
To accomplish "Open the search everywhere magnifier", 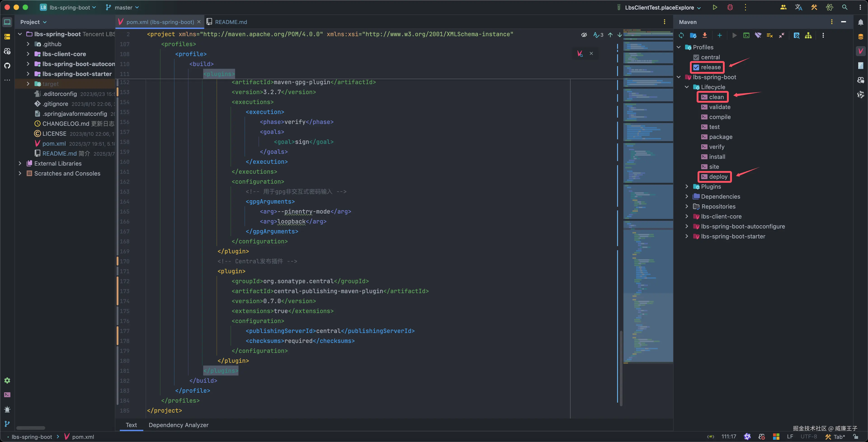I will tap(845, 7).
